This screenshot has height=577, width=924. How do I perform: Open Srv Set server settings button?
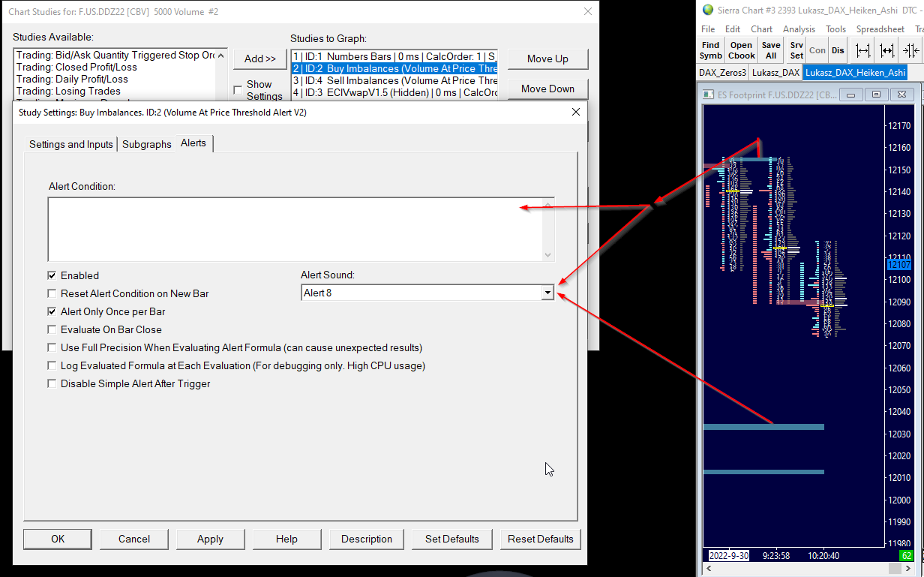796,50
